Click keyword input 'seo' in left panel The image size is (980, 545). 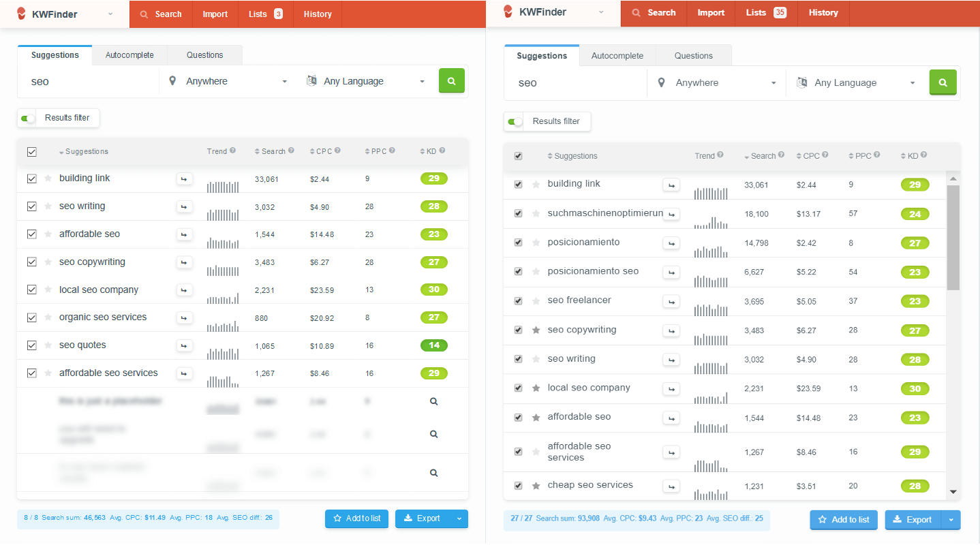click(x=89, y=81)
